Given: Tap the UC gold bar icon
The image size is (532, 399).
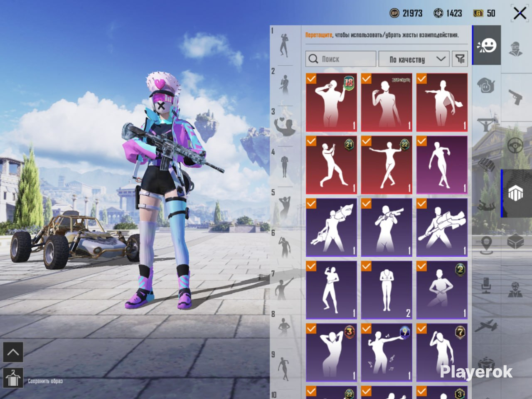Looking at the screenshot, I should click(478, 13).
